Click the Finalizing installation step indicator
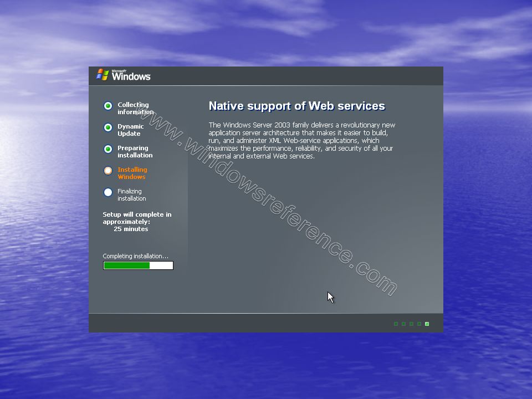Viewport: 532px width, 399px height. [x=108, y=192]
